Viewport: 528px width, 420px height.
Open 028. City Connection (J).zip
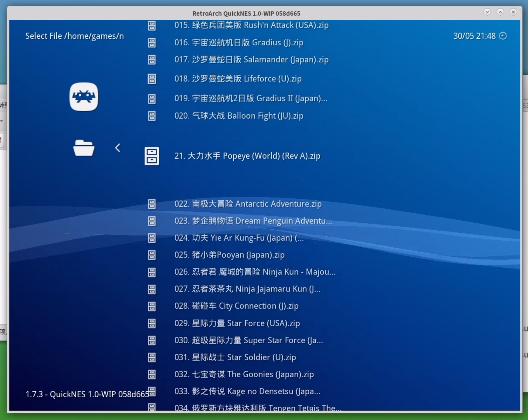tap(236, 306)
